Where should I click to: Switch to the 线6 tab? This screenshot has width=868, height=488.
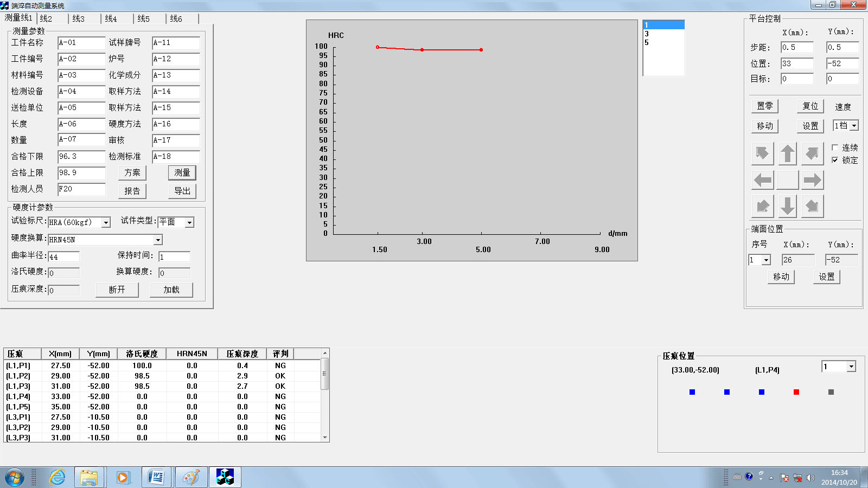point(176,18)
